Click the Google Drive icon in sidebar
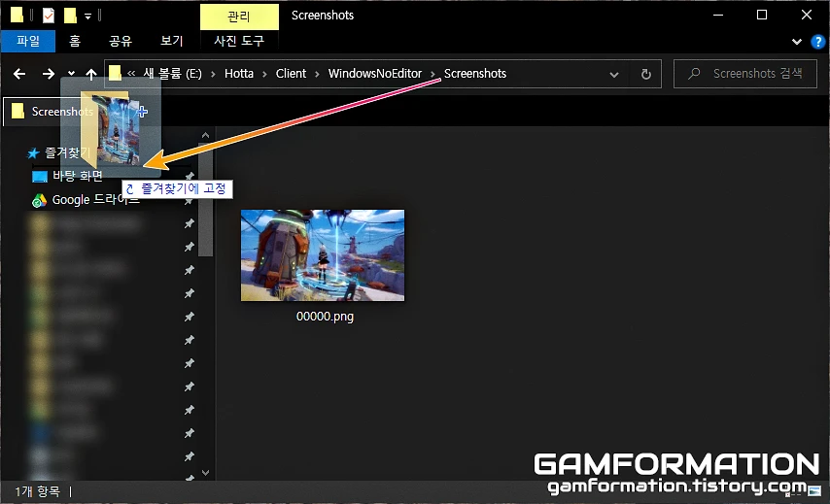 pos(39,200)
